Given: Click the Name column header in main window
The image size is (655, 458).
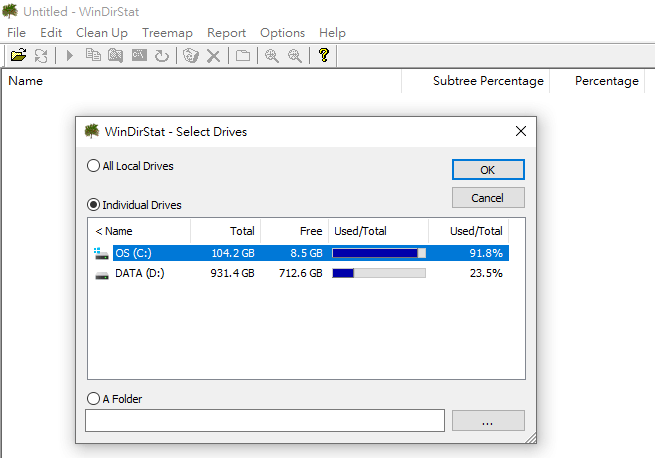Looking at the screenshot, I should [201, 81].
